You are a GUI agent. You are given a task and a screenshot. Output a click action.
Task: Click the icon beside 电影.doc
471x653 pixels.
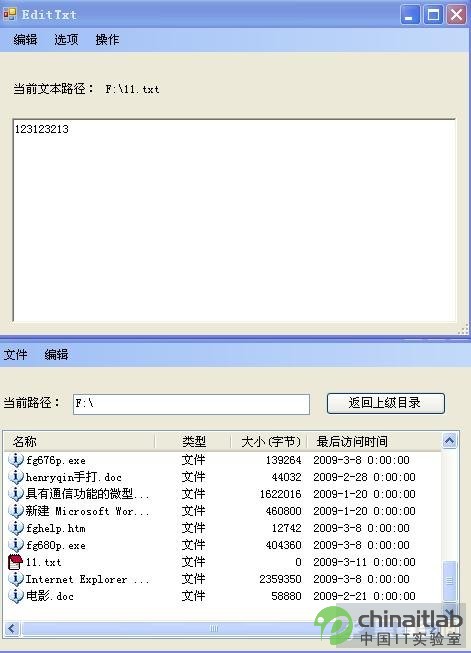coord(15,596)
